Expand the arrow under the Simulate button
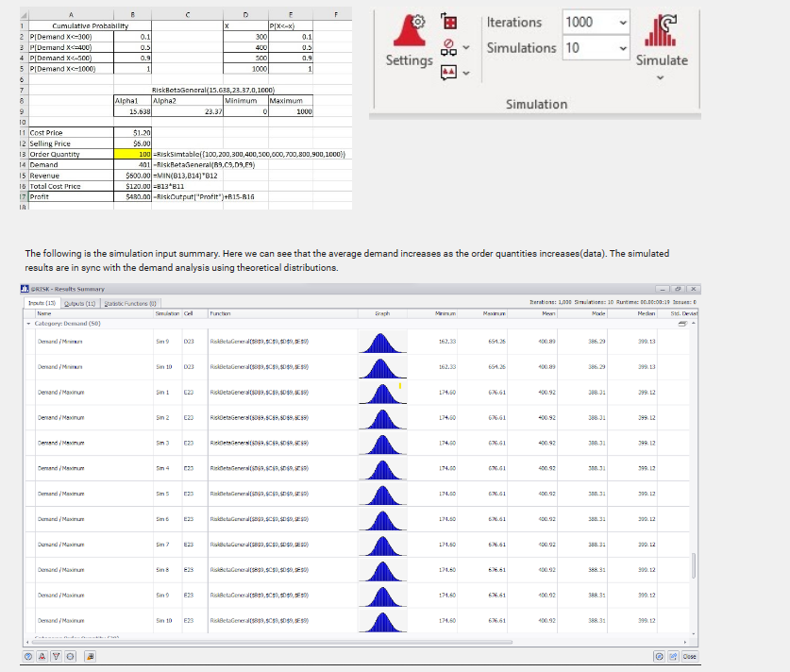The width and height of the screenshot is (790, 672). 662,79
